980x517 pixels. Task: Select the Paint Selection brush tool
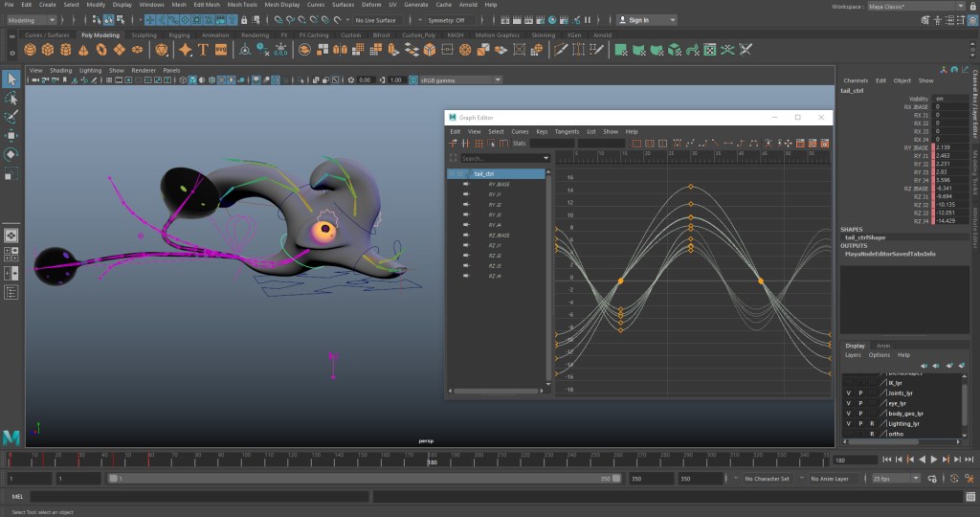11,118
